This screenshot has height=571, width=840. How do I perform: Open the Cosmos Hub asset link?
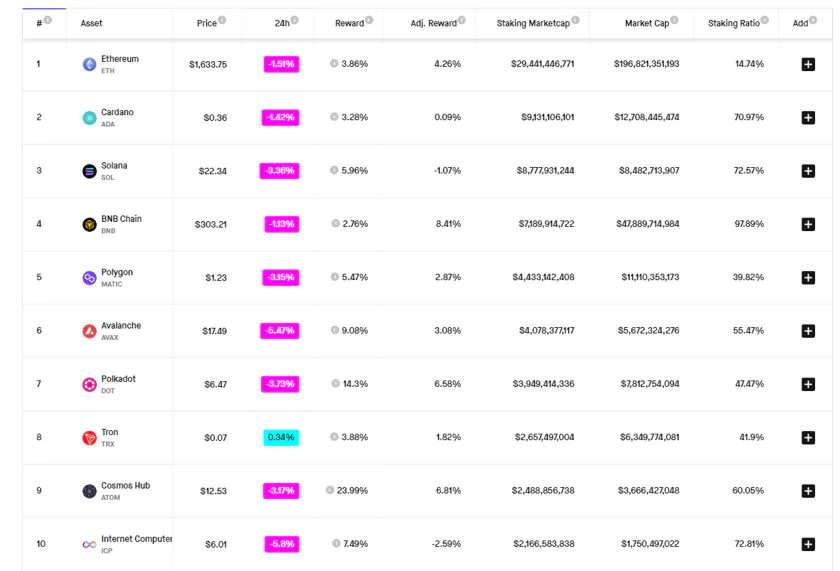point(125,485)
